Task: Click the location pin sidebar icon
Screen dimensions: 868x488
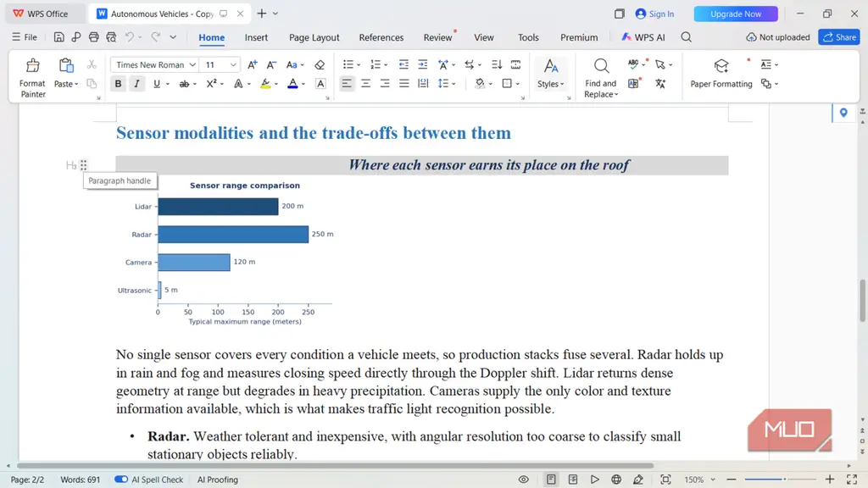Action: [x=843, y=113]
